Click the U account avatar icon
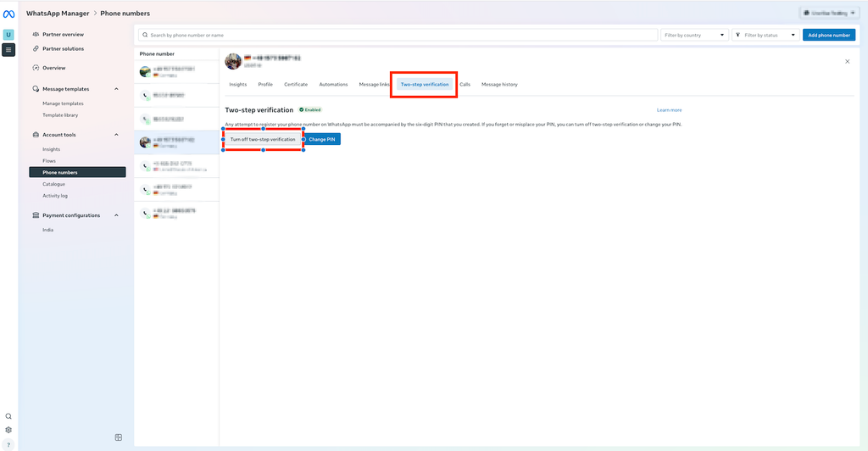The height and width of the screenshot is (451, 868). (x=8, y=34)
